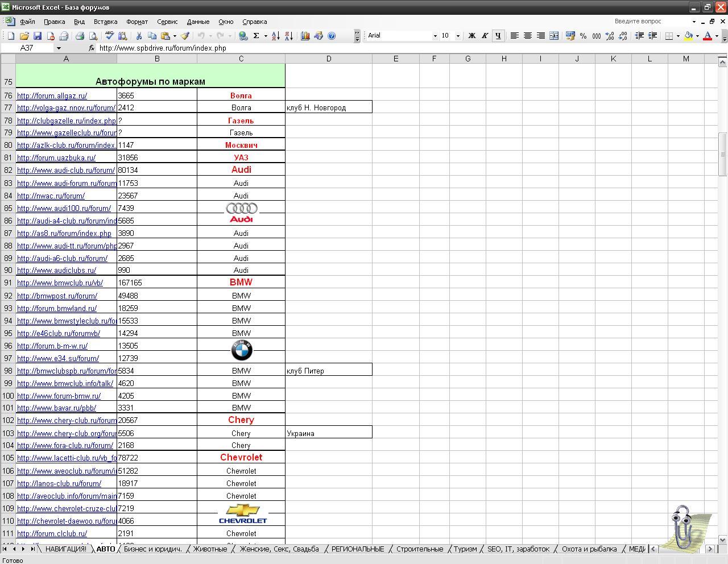
Task: Expand standard toolbar options chevron
Action: [357, 36]
